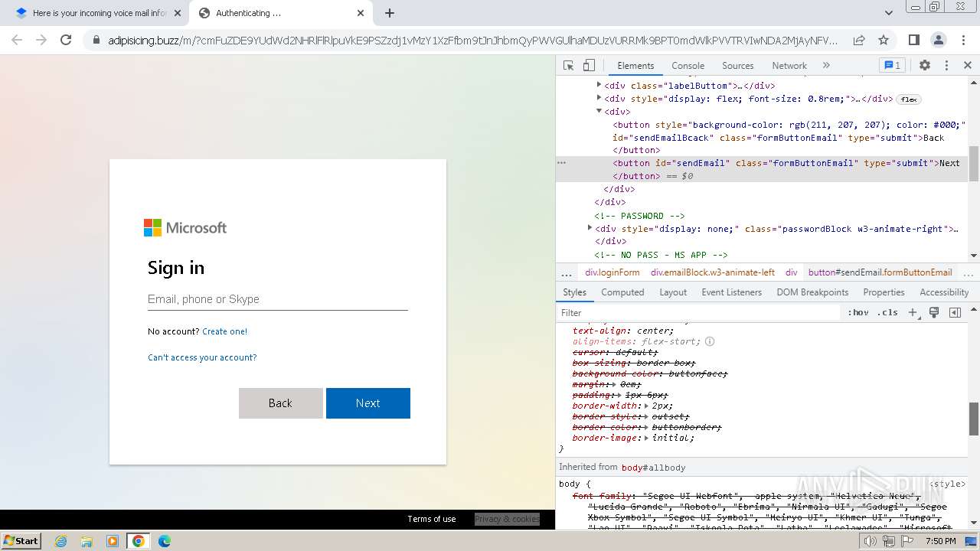This screenshot has height=551, width=980.
Task: Click the Create one! link
Action: click(224, 331)
